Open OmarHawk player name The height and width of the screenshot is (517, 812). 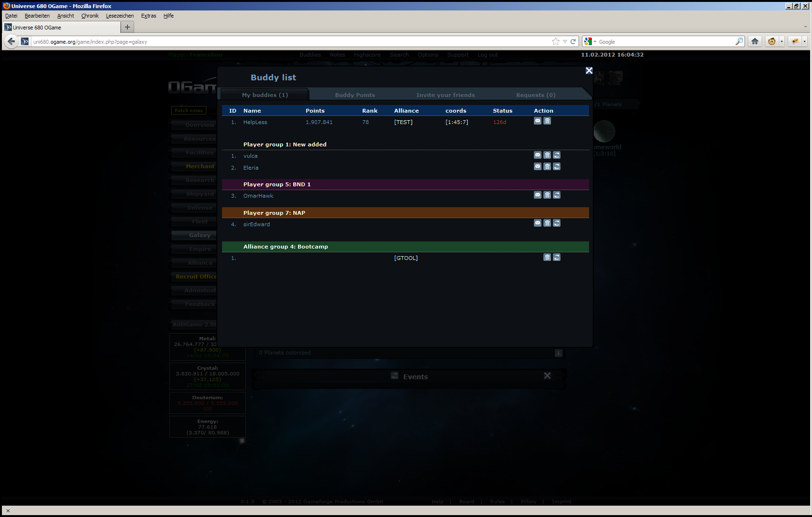(258, 196)
